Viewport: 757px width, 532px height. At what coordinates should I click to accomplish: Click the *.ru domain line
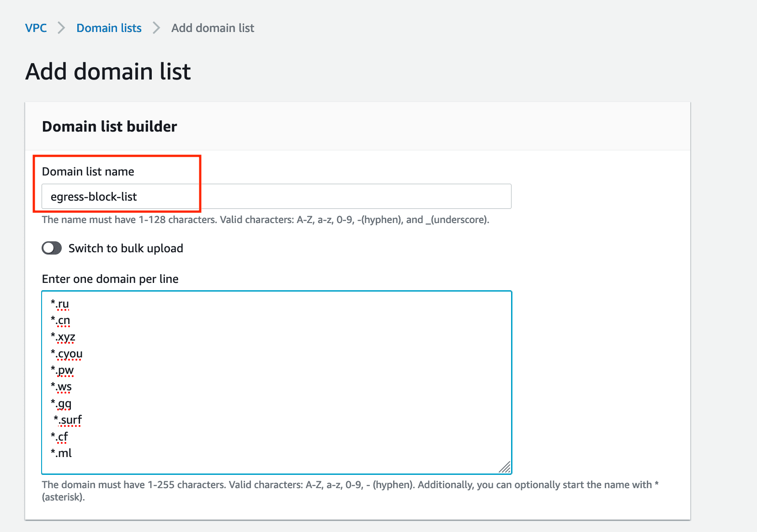[x=60, y=304]
